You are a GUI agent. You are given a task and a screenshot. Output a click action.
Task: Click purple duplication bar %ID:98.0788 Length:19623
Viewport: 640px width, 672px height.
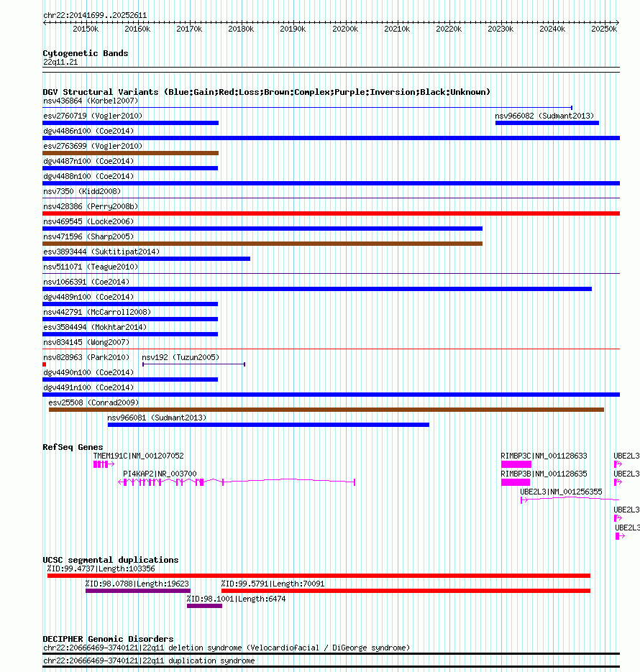click(138, 591)
